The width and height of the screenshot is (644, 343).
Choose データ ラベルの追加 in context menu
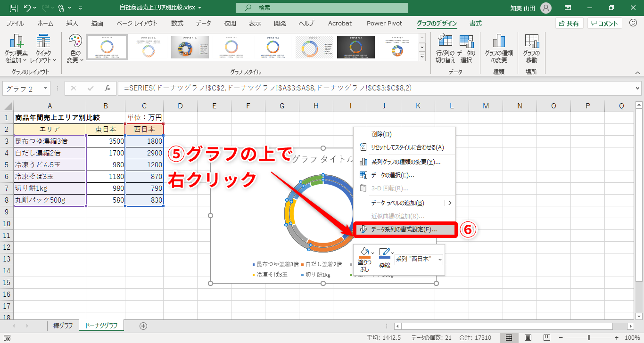[x=405, y=203]
